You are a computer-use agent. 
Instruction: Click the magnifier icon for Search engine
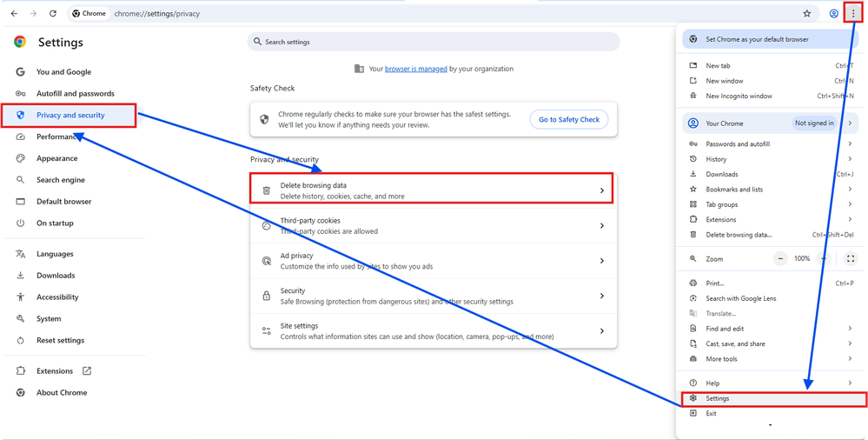point(21,180)
